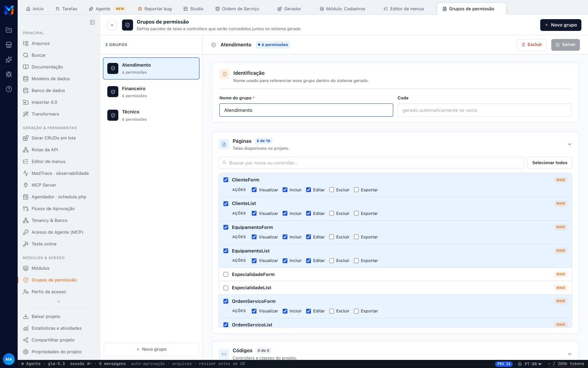Open the sparkle AI icon in left rail
The image size is (588, 368).
point(9,60)
